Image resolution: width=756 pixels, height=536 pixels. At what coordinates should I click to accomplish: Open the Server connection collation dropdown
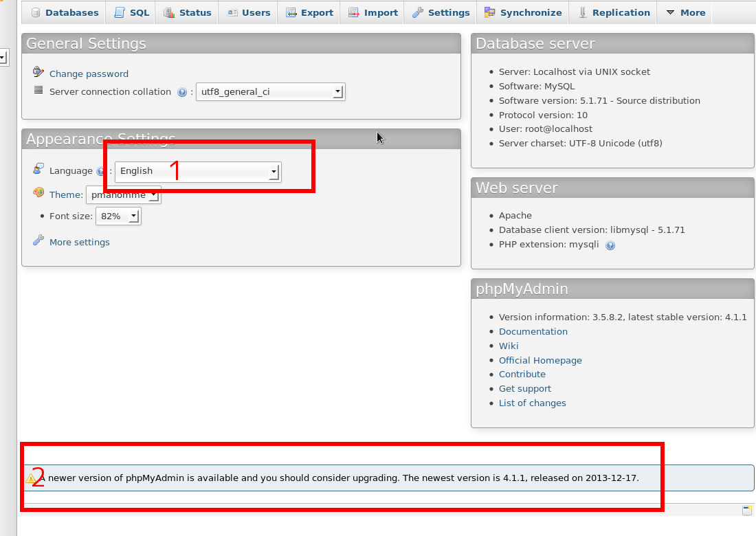click(270, 92)
